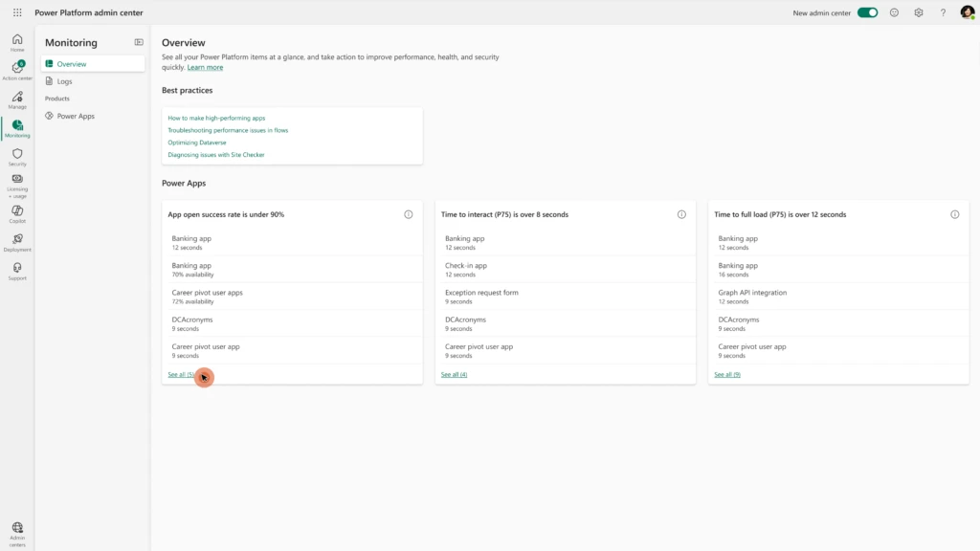Screen dimensions: 980x551
Task: Select the Manage icon in the sidebar
Action: 16,99
